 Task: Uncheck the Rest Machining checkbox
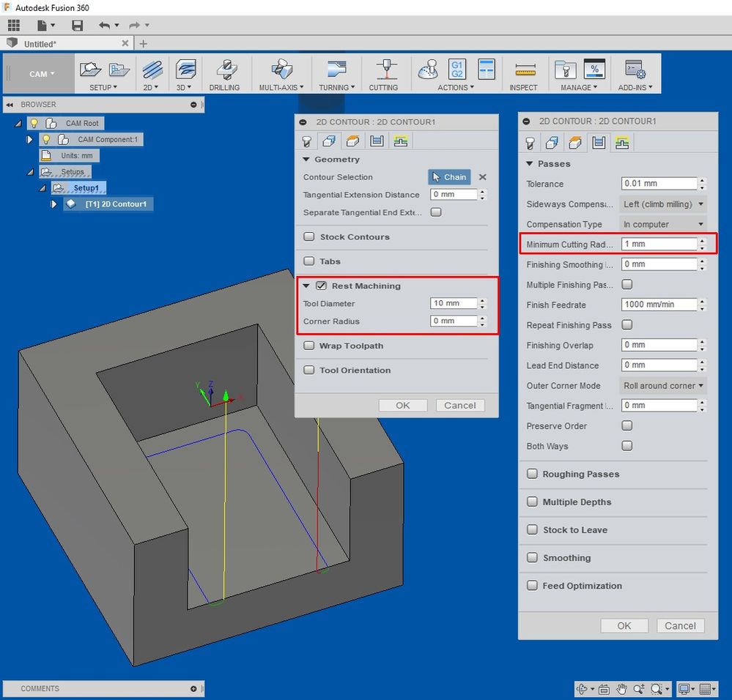click(x=321, y=286)
